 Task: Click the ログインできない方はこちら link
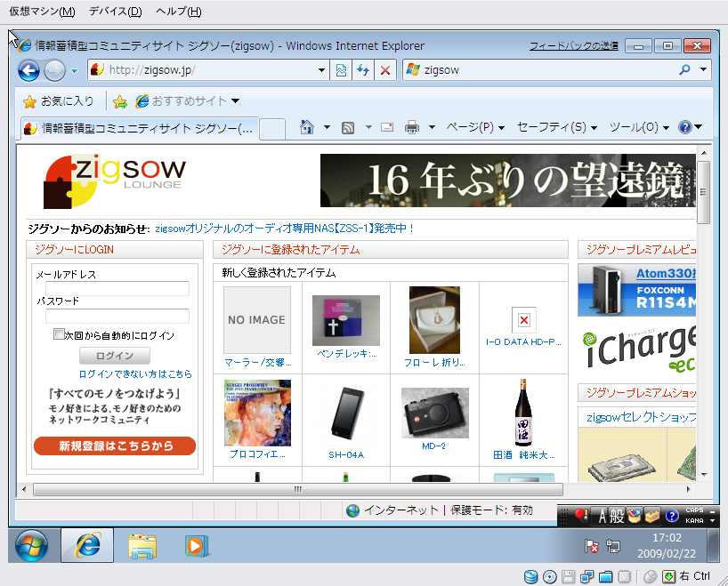click(135, 374)
